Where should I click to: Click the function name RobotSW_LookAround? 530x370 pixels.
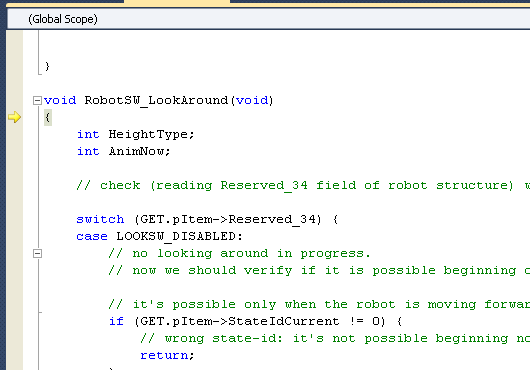coord(156,100)
